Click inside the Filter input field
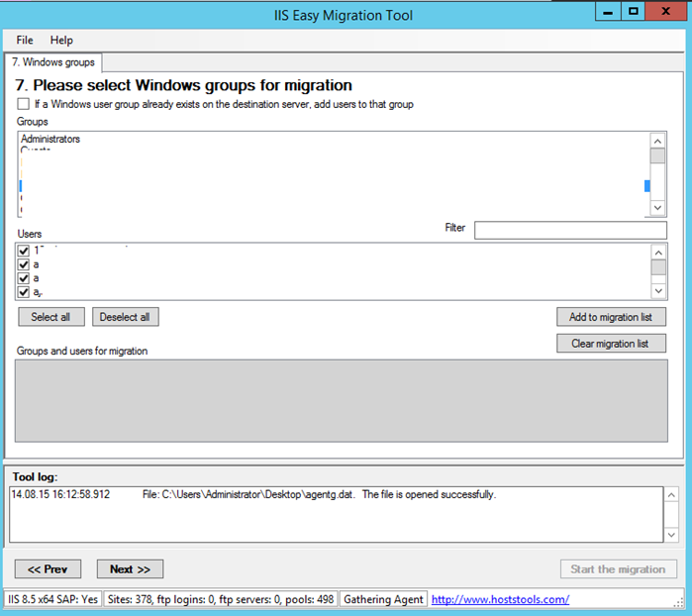 (570, 230)
